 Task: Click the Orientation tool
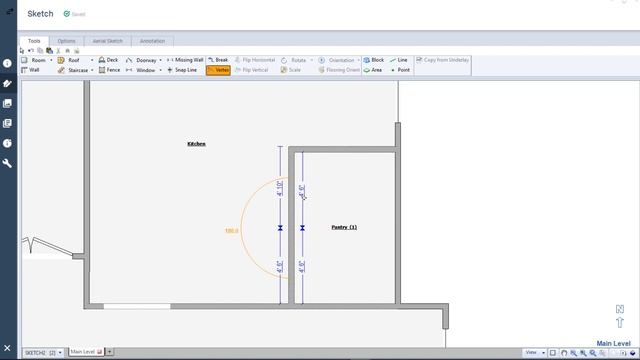pos(336,60)
